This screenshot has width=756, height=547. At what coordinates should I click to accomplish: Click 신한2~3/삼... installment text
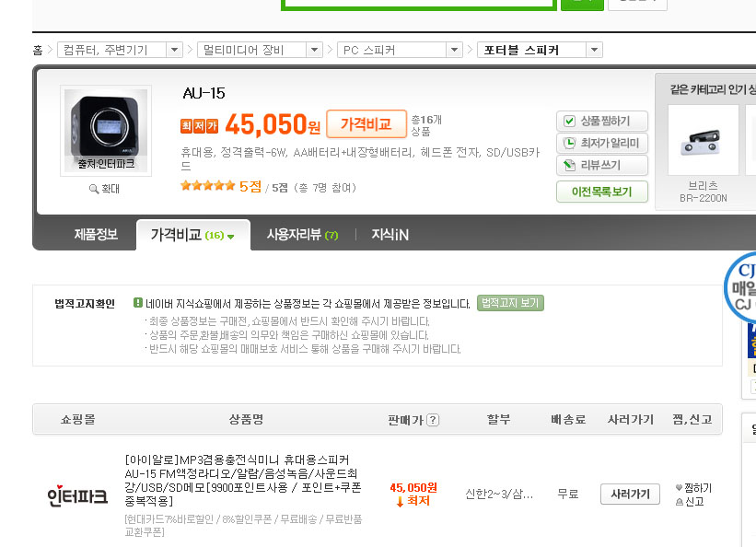coord(499,494)
